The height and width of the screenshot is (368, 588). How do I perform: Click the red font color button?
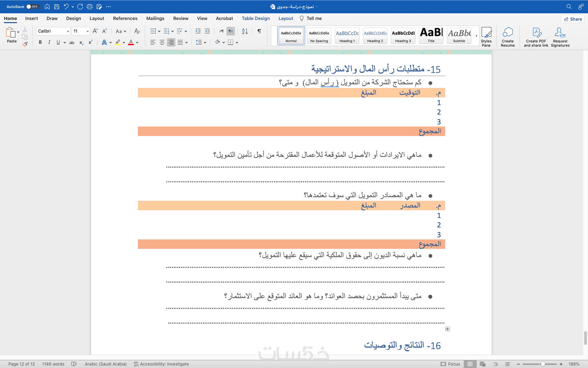pyautogui.click(x=131, y=42)
